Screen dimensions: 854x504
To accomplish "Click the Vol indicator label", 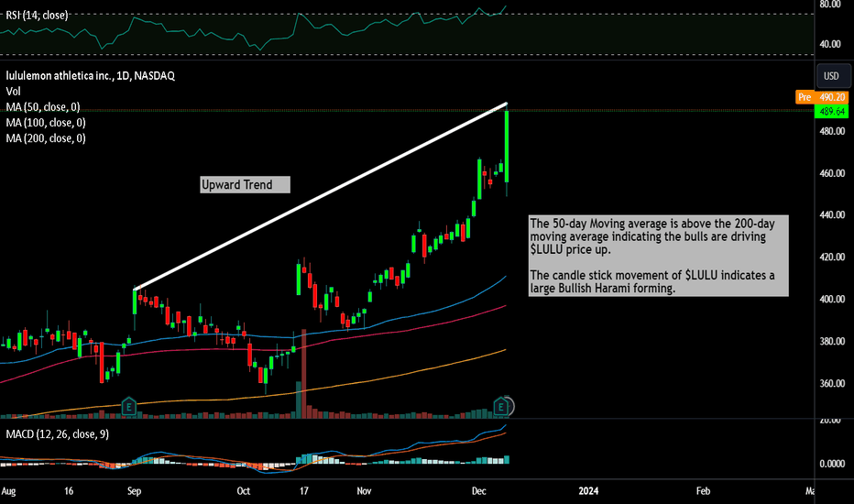I will tap(13, 91).
